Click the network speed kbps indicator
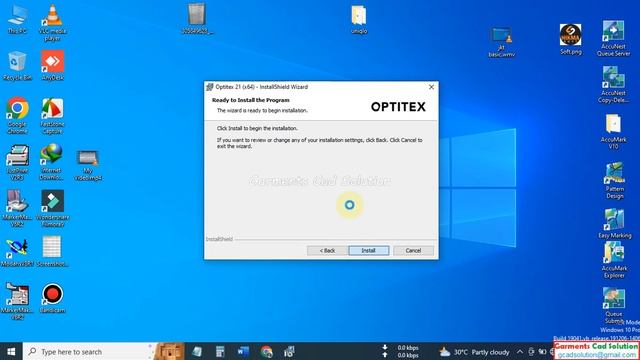The height and width of the screenshot is (360, 640). point(402,351)
